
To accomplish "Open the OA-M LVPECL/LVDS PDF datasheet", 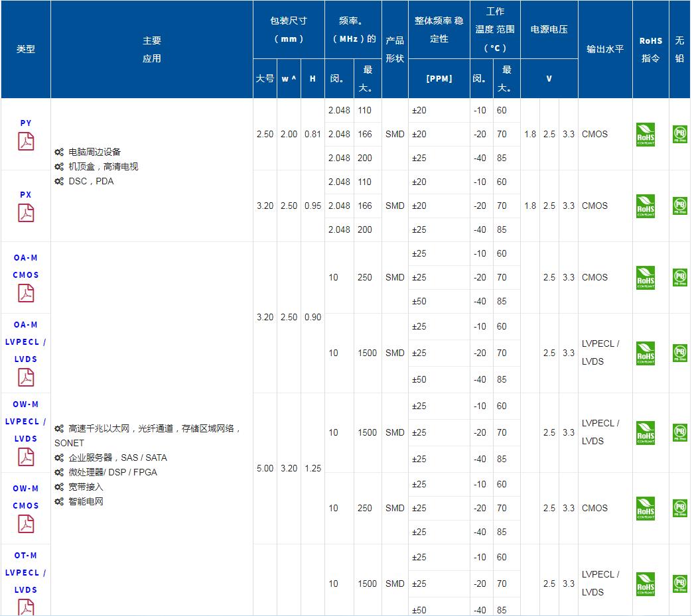I will (x=26, y=376).
